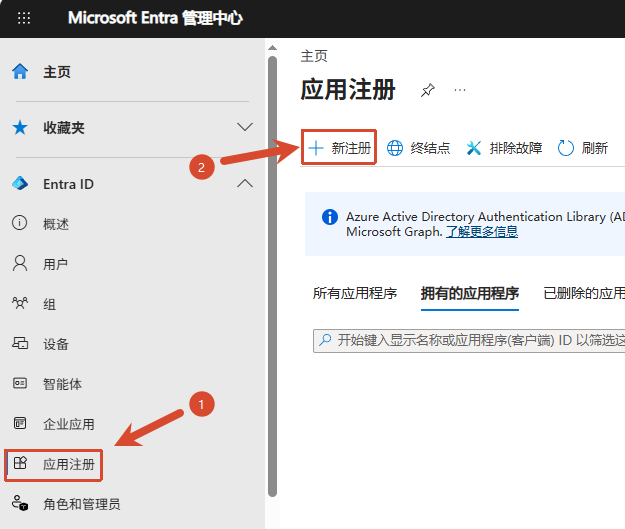Click the 设备 devices icon
Image resolution: width=625 pixels, height=529 pixels.
pos(20,343)
